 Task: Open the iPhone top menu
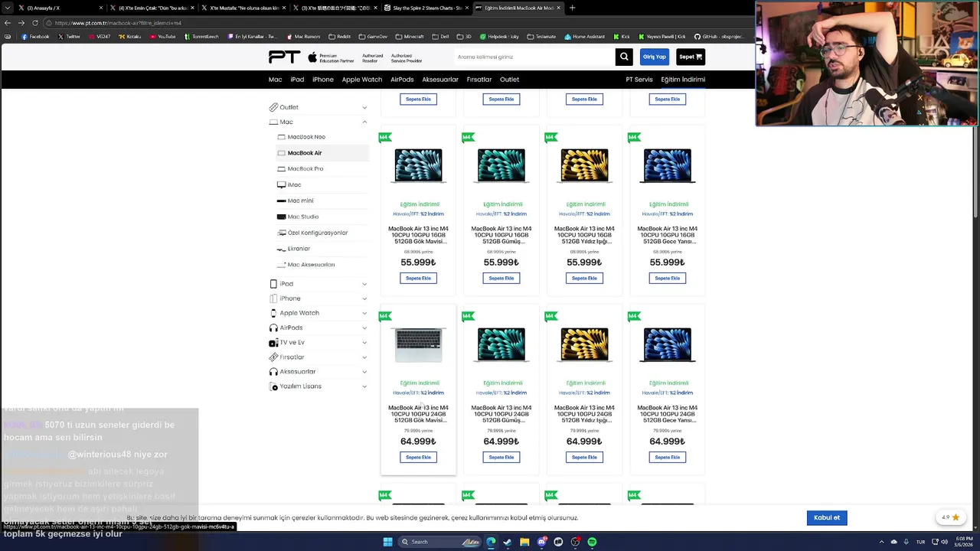(x=322, y=80)
